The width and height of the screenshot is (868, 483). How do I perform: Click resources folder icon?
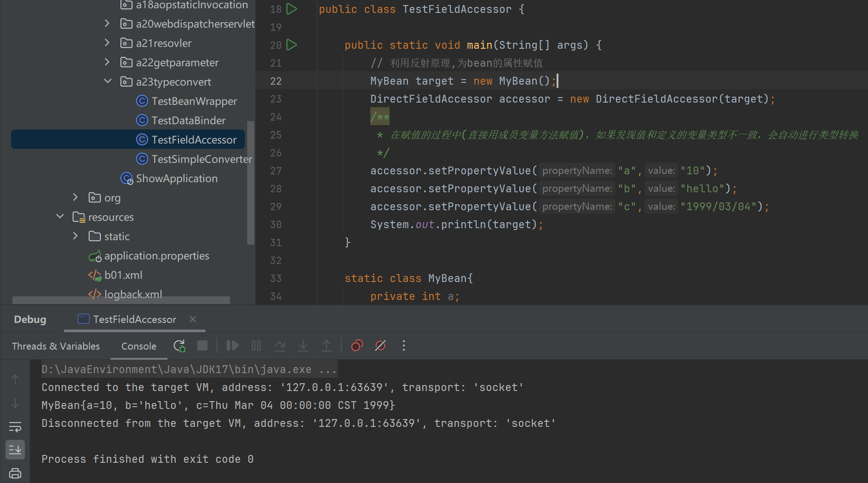(79, 217)
